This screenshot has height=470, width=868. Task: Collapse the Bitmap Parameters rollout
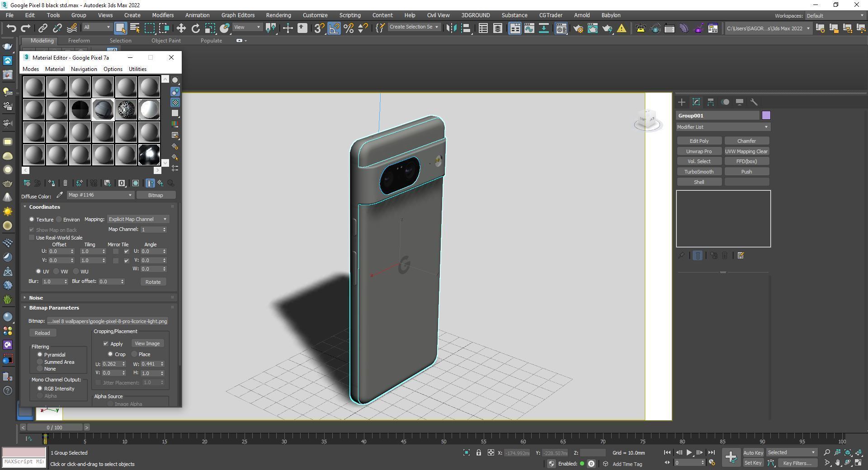[54, 308]
